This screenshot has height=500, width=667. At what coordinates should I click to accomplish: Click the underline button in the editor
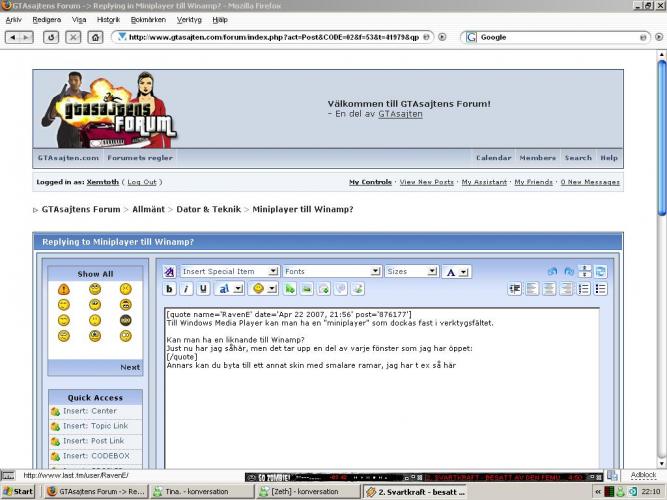point(203,289)
